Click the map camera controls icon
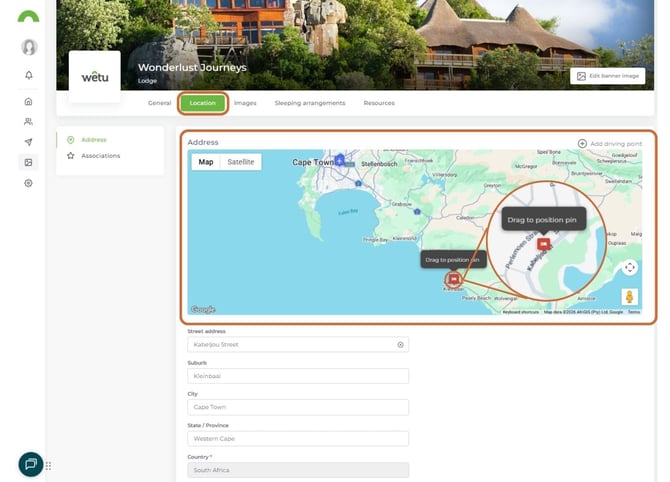Viewport: 670px width, 482px height. click(629, 267)
